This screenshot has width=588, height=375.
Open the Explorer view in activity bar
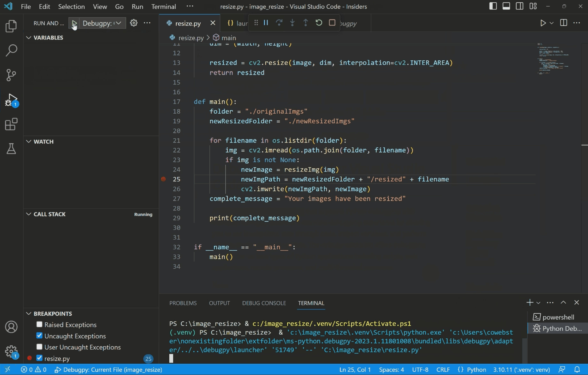tap(11, 26)
